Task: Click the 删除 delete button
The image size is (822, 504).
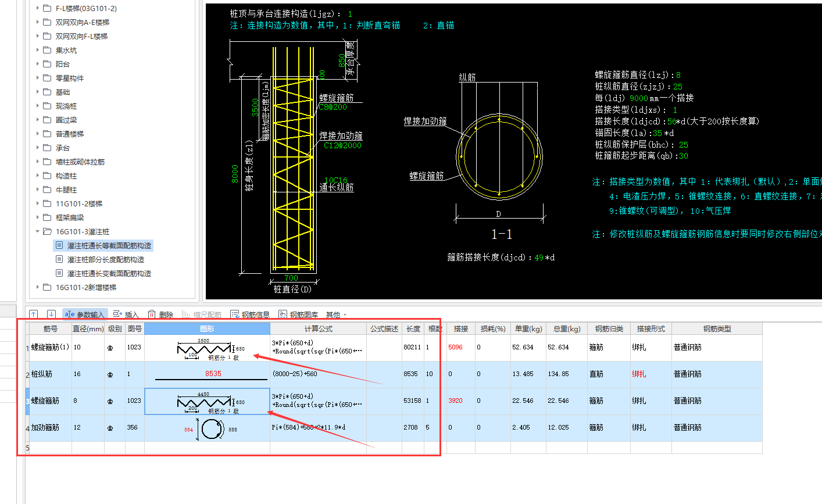Action: click(160, 314)
